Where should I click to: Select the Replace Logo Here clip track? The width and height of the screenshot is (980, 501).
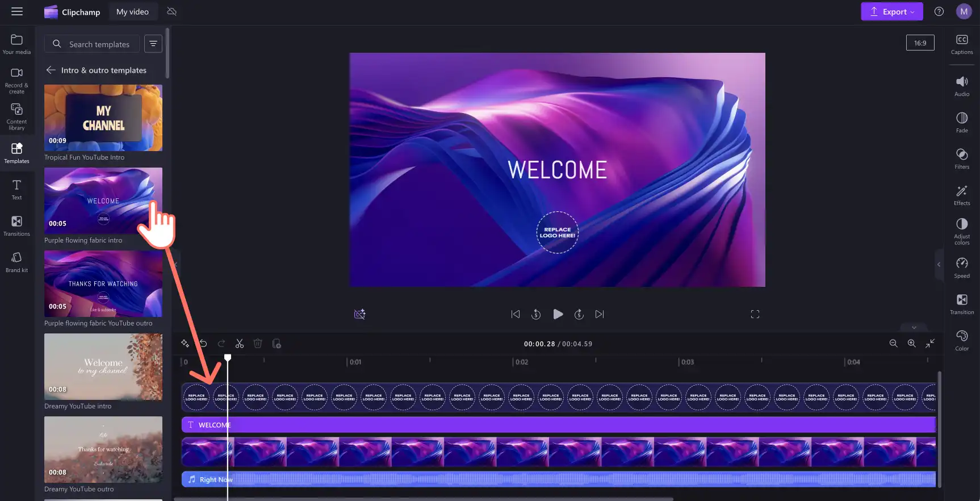(x=559, y=397)
